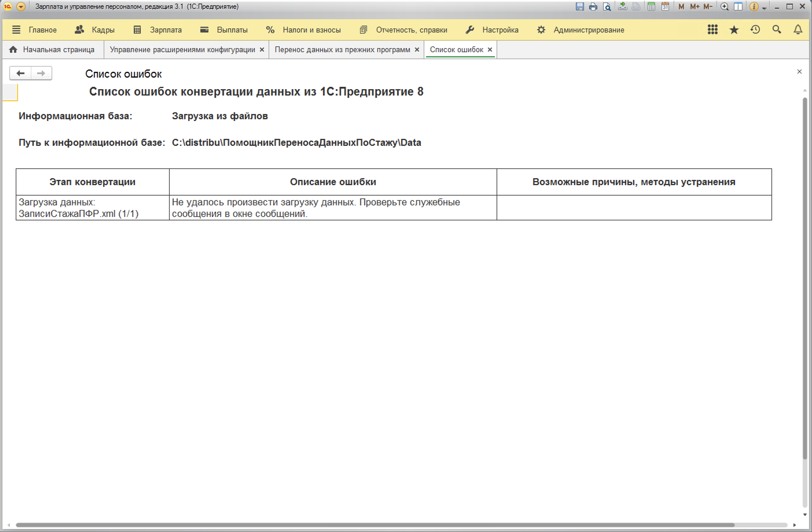Open print preview with magnifier page icon
Screen dimensions: 812x532
pyautogui.click(x=607, y=6)
